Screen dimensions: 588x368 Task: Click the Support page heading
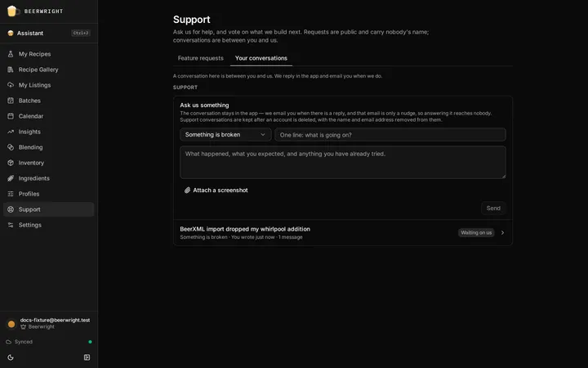click(192, 20)
